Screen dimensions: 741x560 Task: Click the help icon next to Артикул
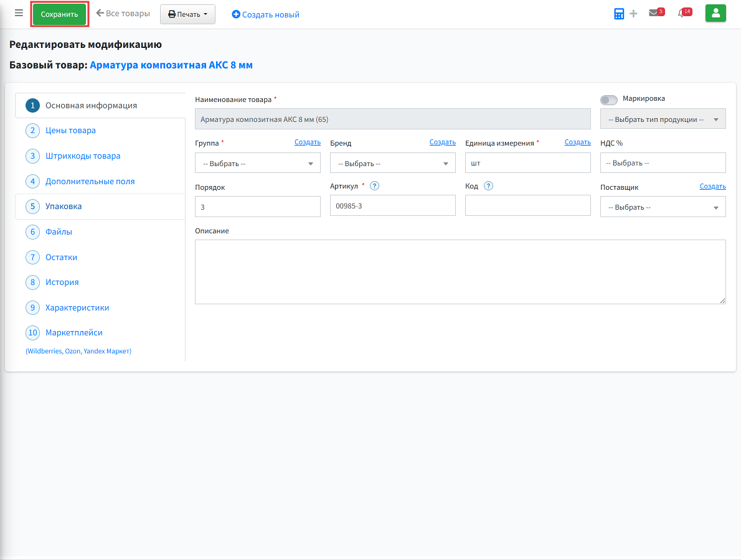pos(374,186)
